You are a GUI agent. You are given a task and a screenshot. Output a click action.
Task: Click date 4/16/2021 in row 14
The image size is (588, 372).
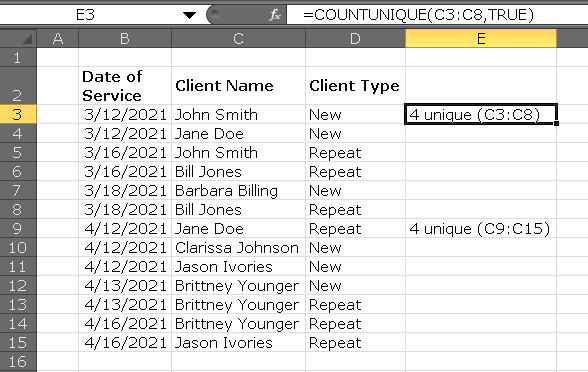tap(125, 324)
